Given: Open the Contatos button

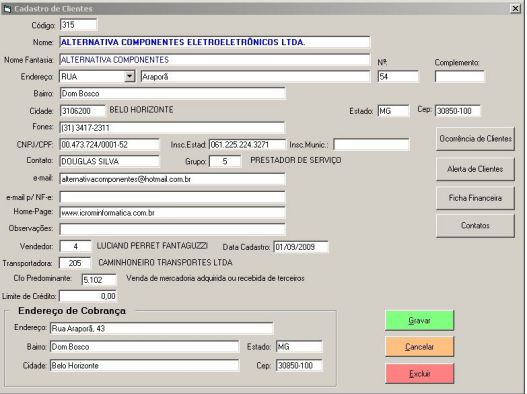Looking at the screenshot, I should tap(475, 226).
